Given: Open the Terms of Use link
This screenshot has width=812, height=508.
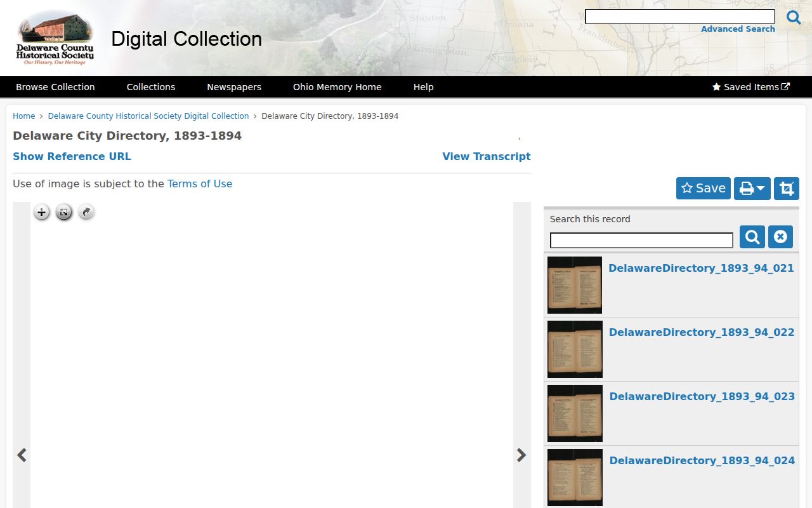Looking at the screenshot, I should (200, 184).
